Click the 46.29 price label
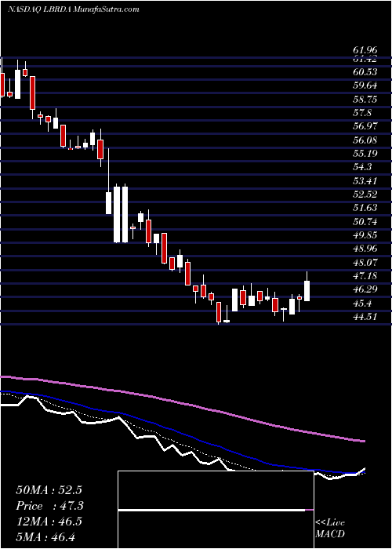The width and height of the screenshot is (392, 549). tap(365, 289)
